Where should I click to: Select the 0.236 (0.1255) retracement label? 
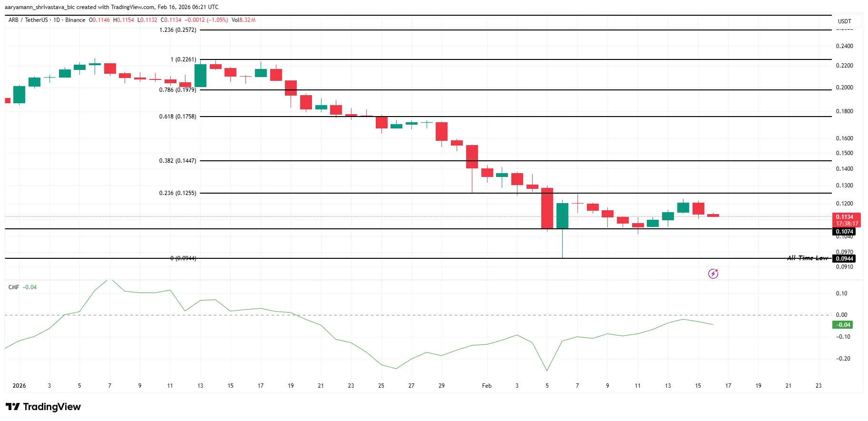tap(177, 193)
